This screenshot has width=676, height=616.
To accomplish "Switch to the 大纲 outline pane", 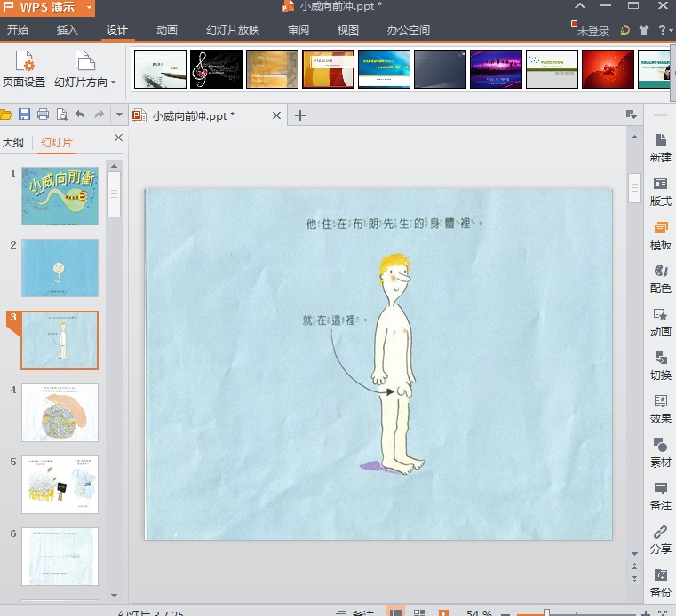I will click(13, 143).
